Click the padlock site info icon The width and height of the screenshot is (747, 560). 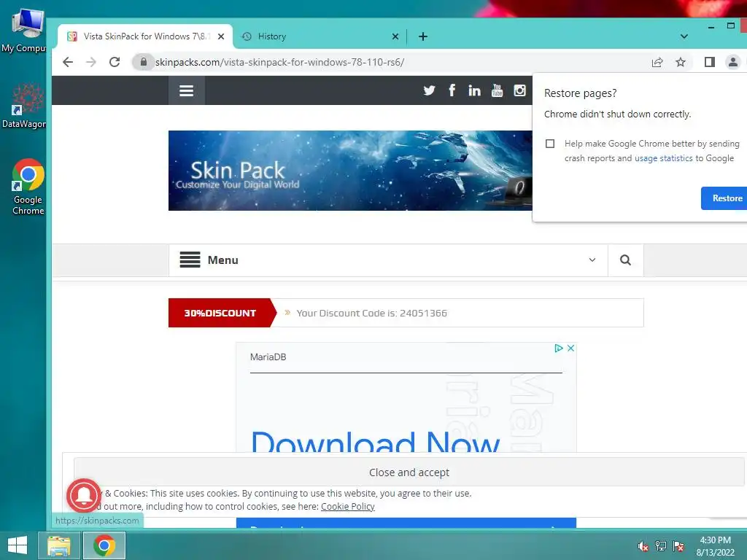(143, 62)
